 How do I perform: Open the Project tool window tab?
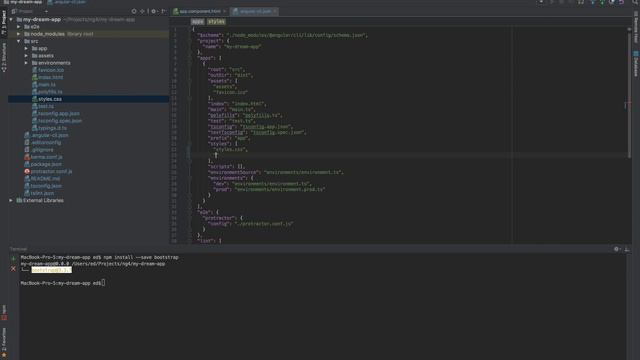click(x=4, y=23)
